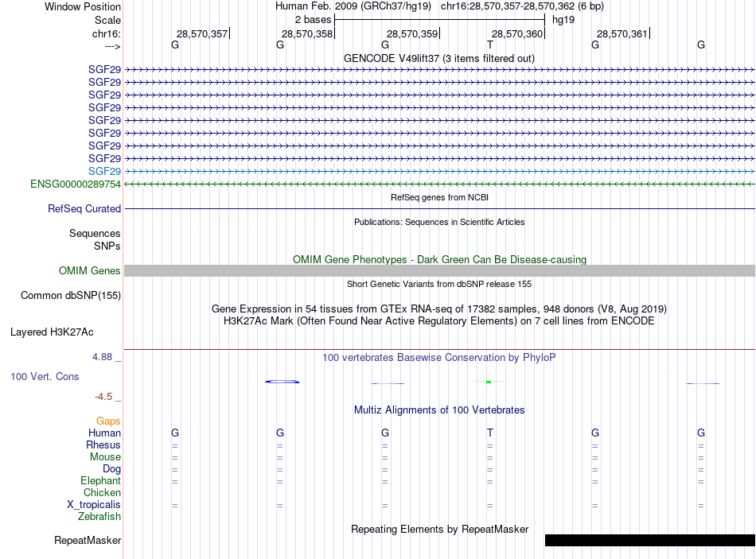
Task: Select the Zebrafish alignment row label
Action: tap(99, 516)
